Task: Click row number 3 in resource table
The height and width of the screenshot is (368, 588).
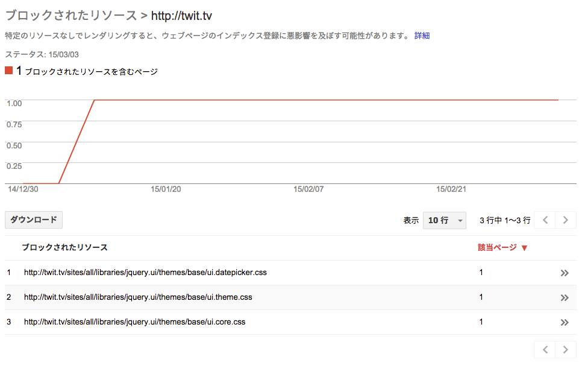Action: (x=8, y=322)
